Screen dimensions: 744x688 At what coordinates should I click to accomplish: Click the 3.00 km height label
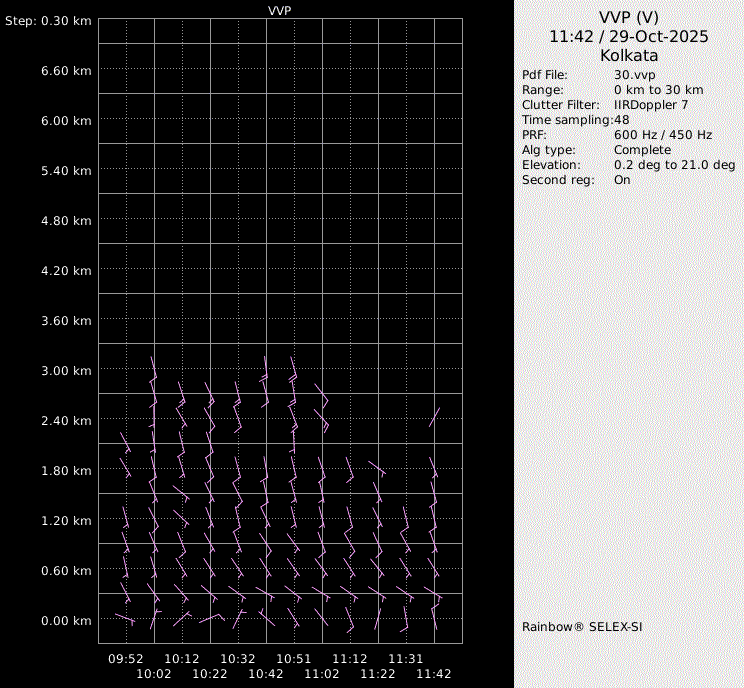click(x=66, y=371)
